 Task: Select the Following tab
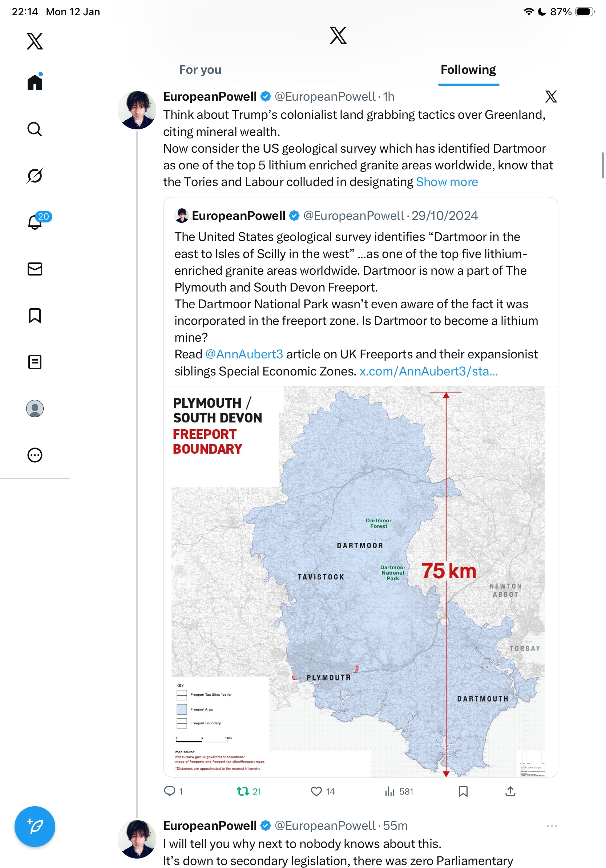[468, 70]
